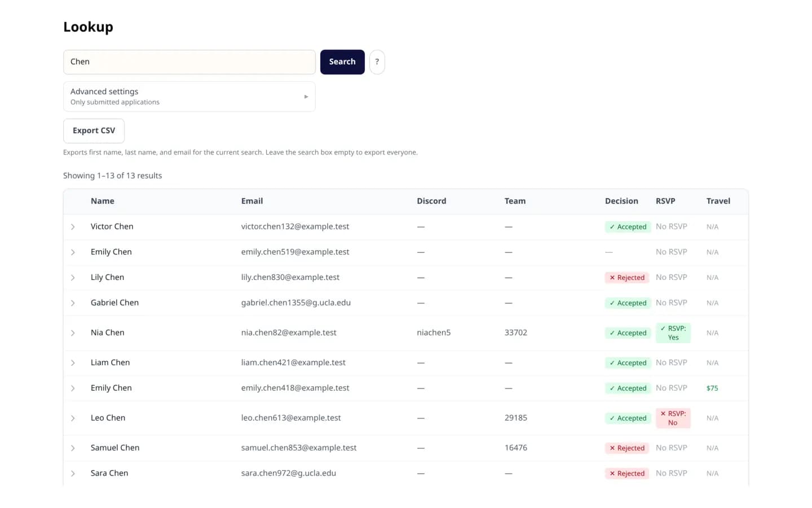
Task: Click the Decision column header
Action: coord(621,201)
